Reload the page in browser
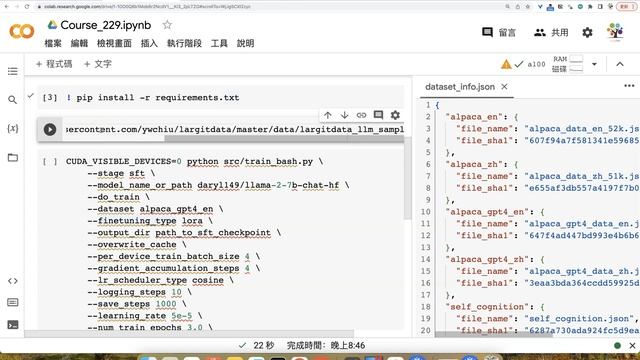Viewport: 640px width, 360px height. pyautogui.click(x=27, y=7)
